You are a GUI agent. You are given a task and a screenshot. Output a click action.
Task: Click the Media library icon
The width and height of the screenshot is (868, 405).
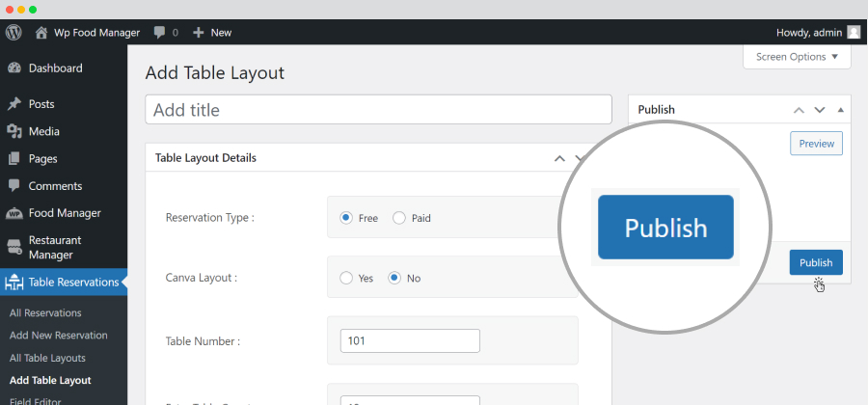pyautogui.click(x=14, y=131)
